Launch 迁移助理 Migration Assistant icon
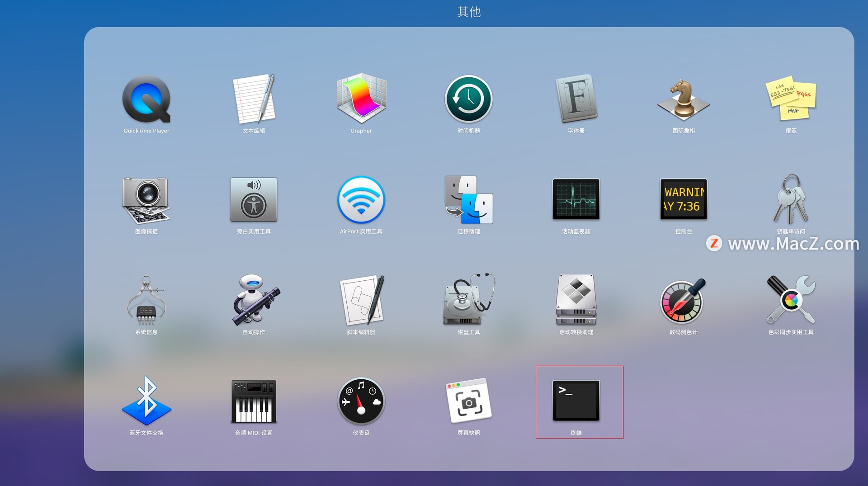Viewport: 868px width, 486px height. coord(468,200)
